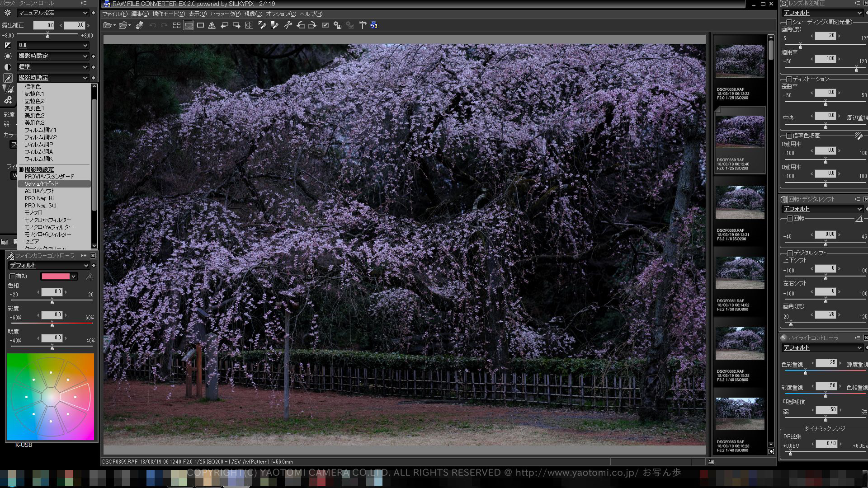
Task: Open the ファイル(F) menu
Action: tap(114, 14)
